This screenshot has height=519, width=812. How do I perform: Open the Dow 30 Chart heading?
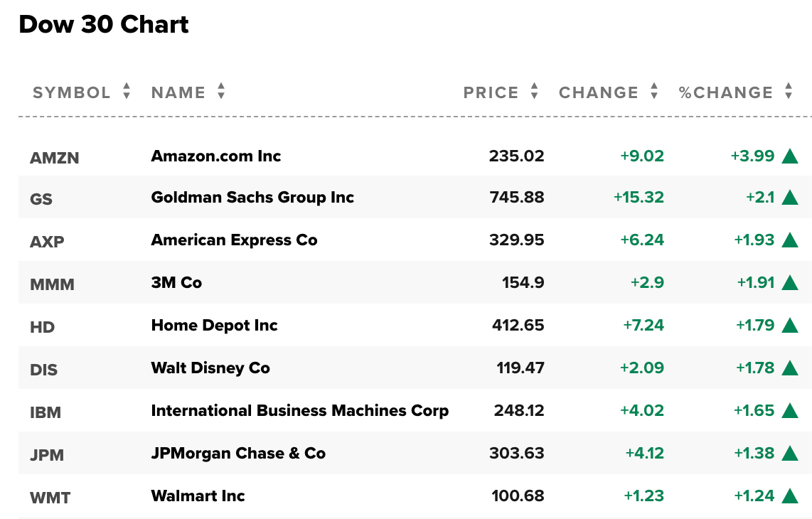click(x=104, y=24)
